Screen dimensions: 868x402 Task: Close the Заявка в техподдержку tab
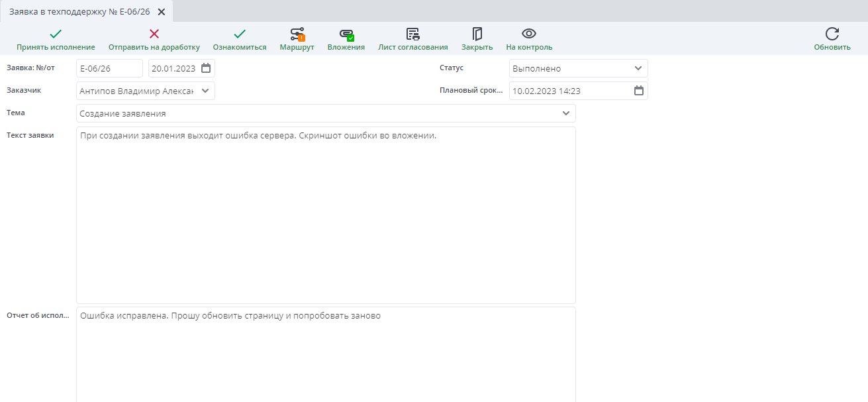[162, 12]
